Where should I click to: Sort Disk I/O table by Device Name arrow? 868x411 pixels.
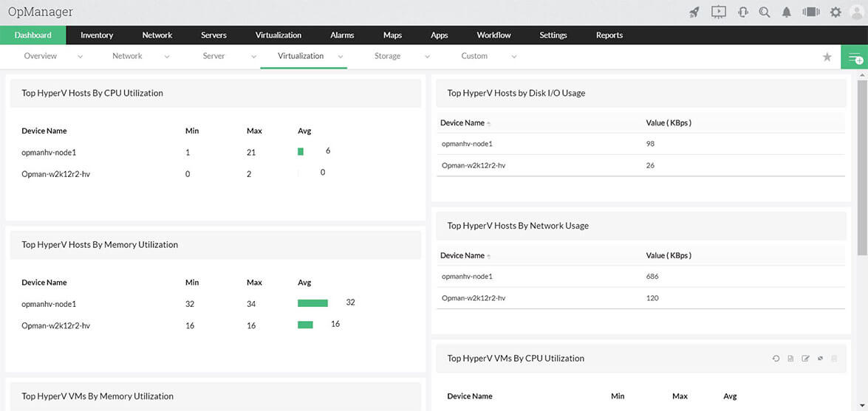coord(489,123)
